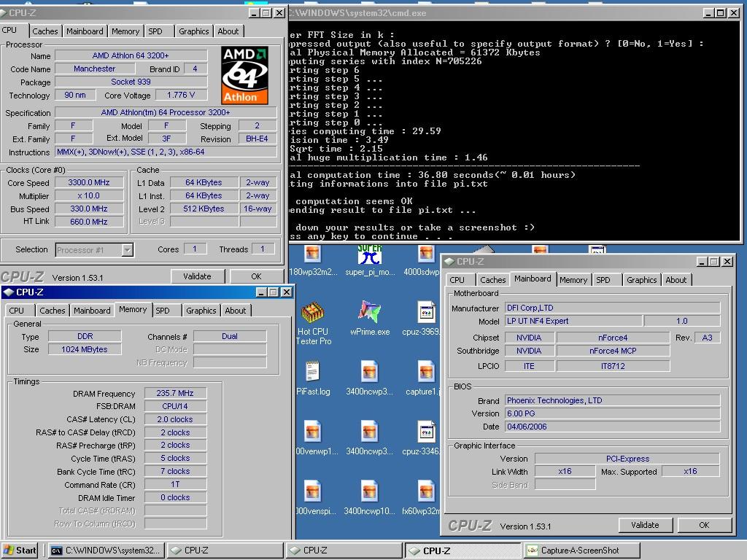Viewport: 747px width, 560px height.
Task: Click OK in the top-left CPU-Z window
Action: click(x=256, y=276)
